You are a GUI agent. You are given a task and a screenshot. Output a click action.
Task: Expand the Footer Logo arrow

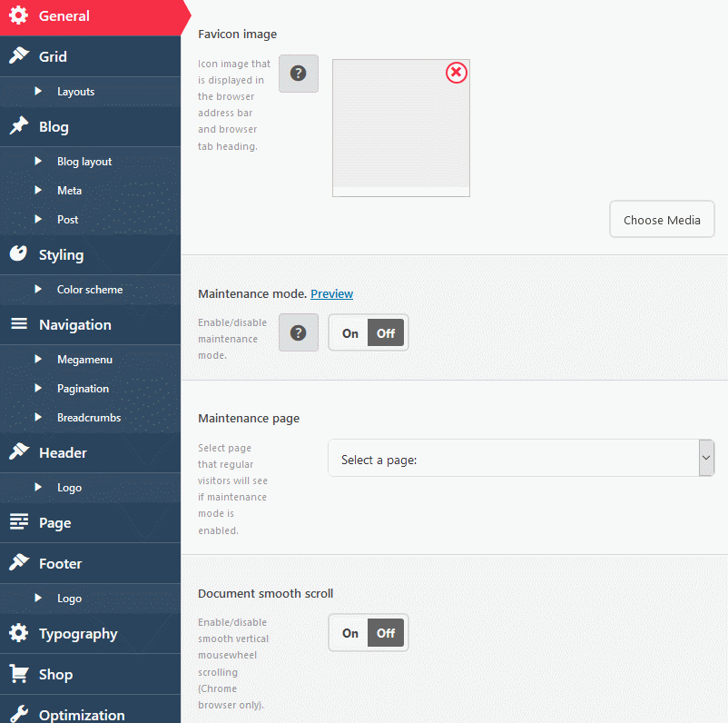pos(38,598)
